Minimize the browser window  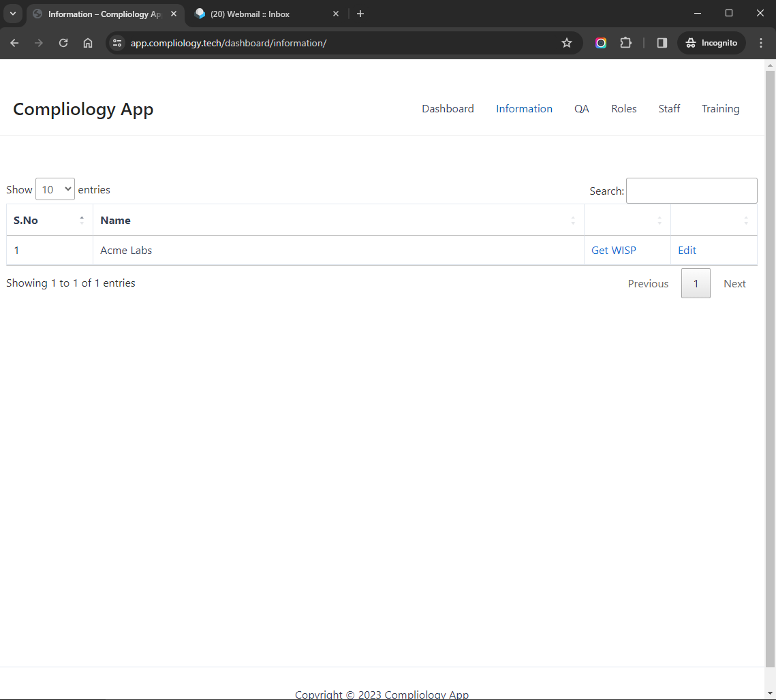coord(698,14)
